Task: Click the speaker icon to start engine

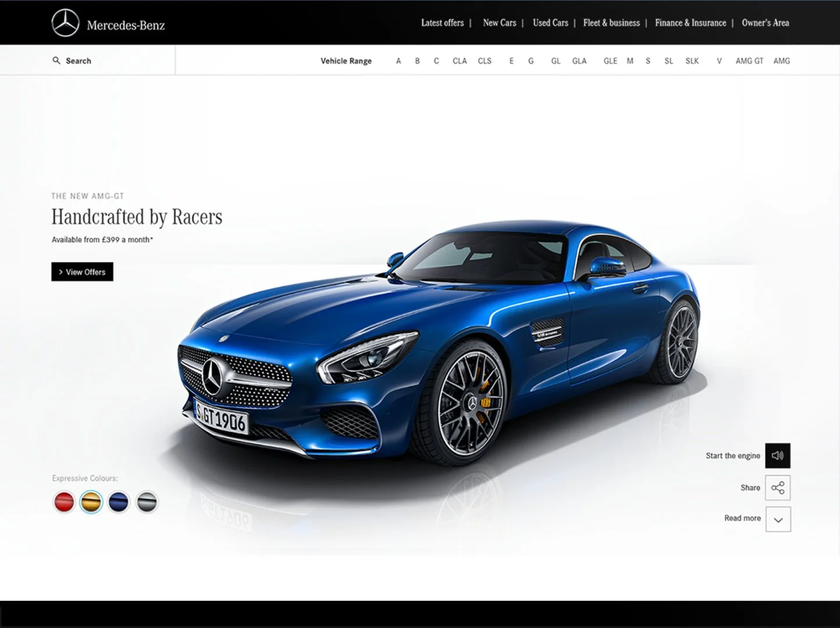Action: click(x=778, y=455)
